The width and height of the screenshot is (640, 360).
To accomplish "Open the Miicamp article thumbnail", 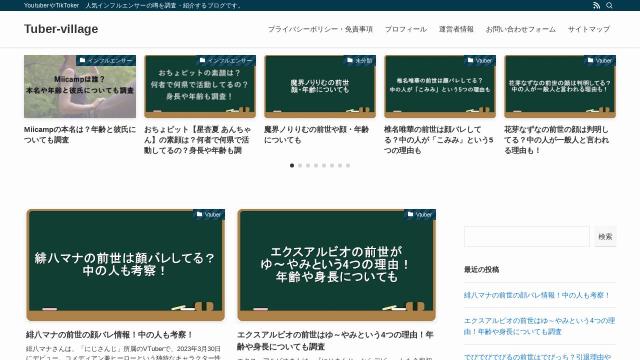I will (x=80, y=87).
